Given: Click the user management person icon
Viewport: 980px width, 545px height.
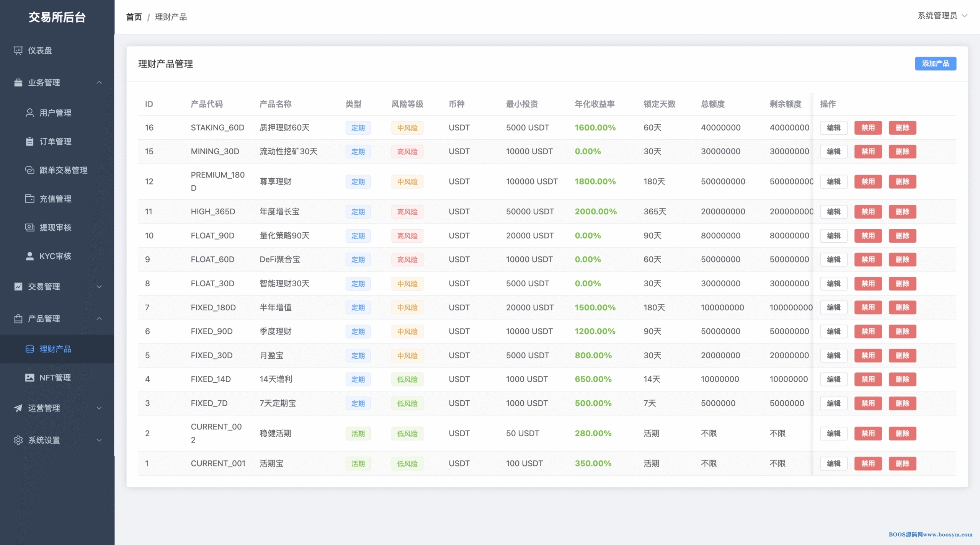Looking at the screenshot, I should coord(29,113).
